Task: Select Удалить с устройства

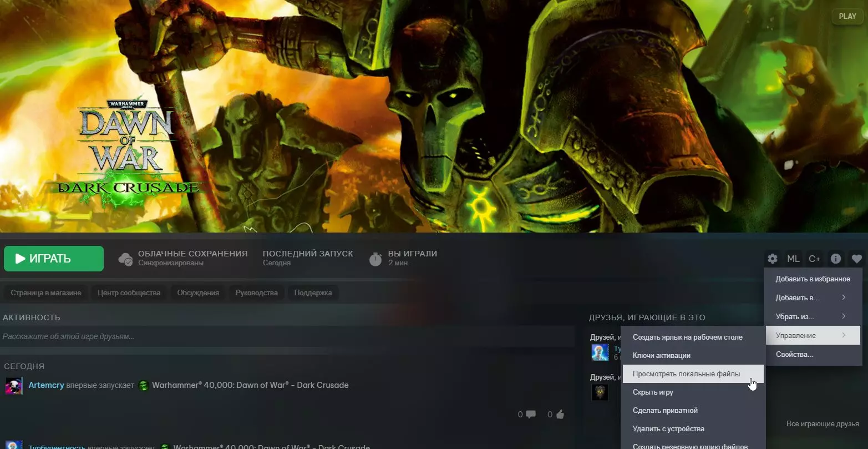Action: [693, 428]
